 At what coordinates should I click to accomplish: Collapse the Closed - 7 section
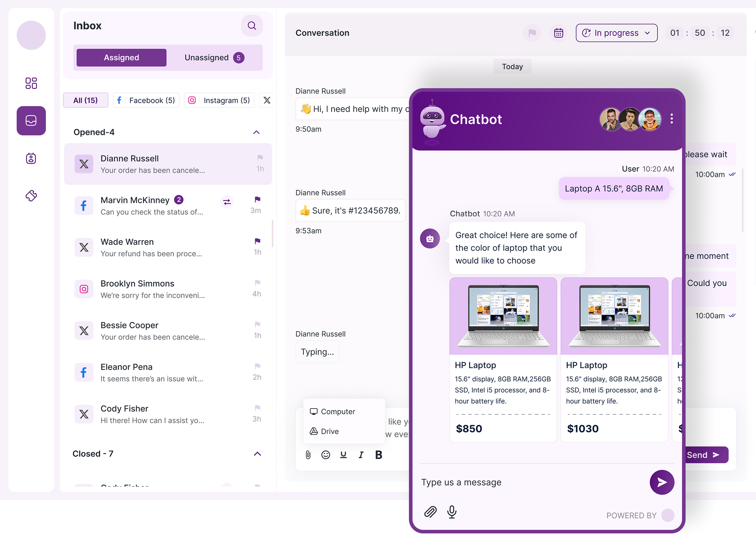257,454
